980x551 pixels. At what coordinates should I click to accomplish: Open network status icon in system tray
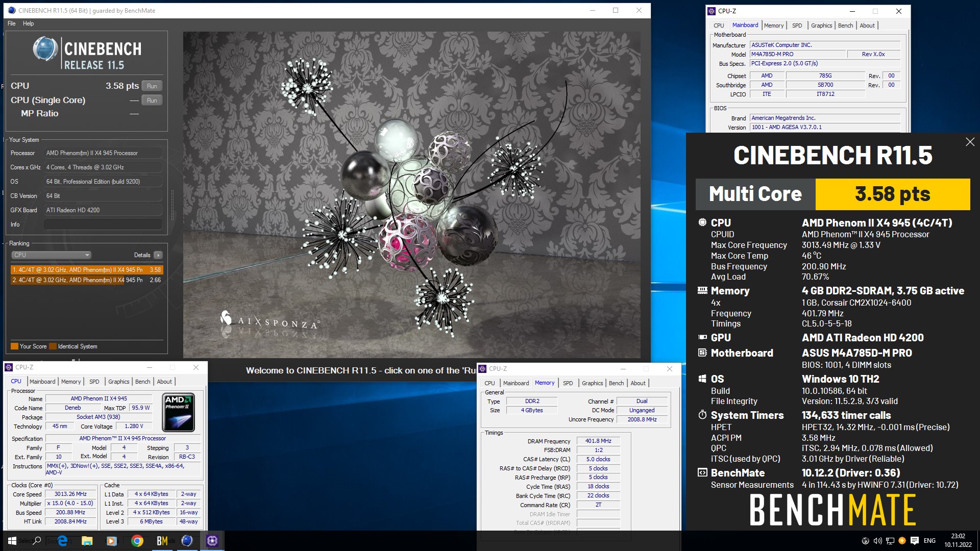pyautogui.click(x=890, y=541)
